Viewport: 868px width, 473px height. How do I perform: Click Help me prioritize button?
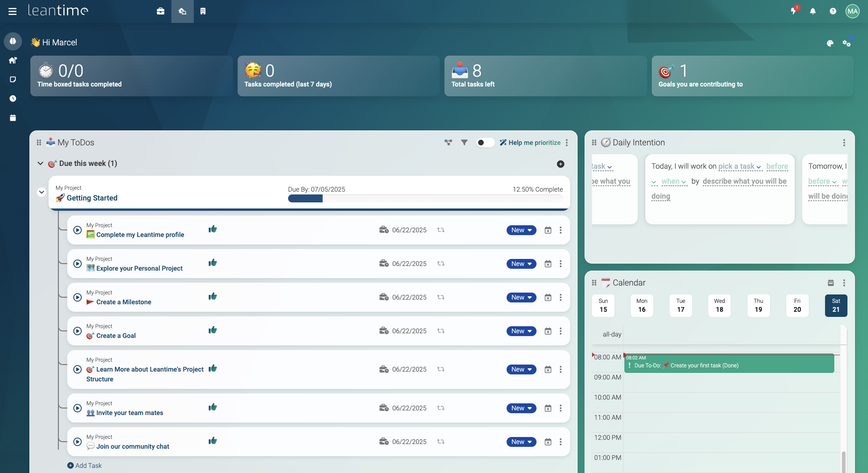[530, 143]
